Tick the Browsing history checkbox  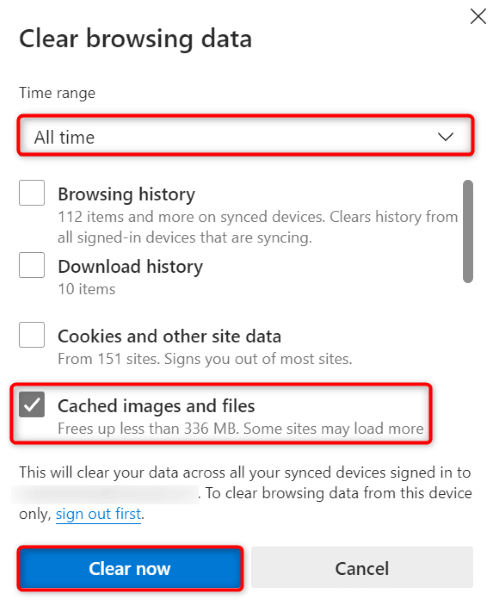point(32,193)
